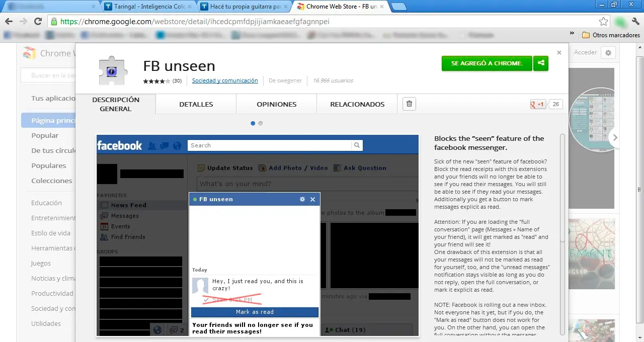This screenshot has width=644, height=342.
Task: Open the Descripción General tab
Action: [x=116, y=104]
